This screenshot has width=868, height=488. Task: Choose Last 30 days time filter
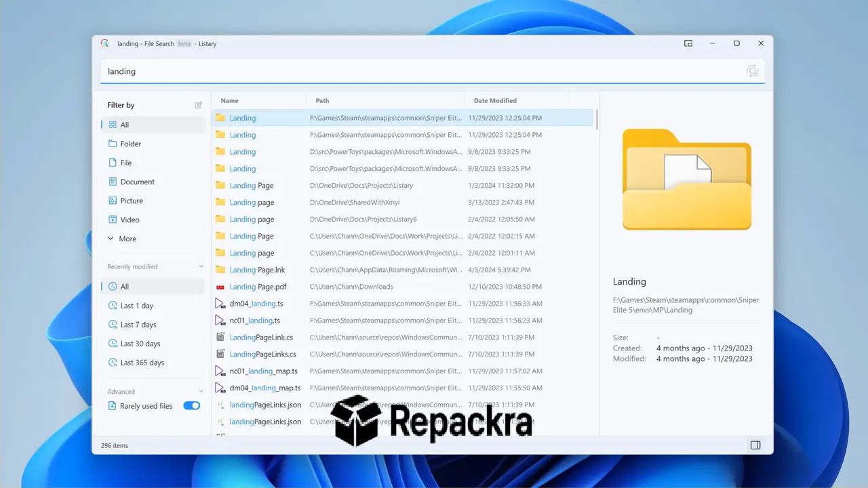point(153,344)
